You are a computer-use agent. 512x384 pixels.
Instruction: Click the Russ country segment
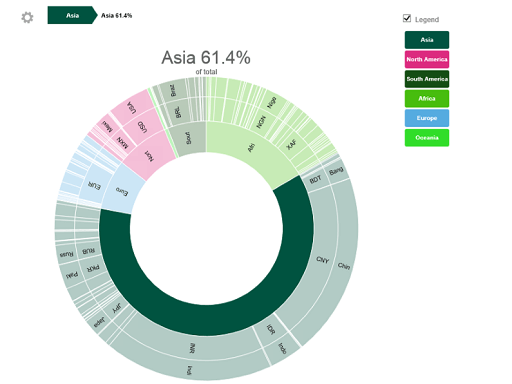(x=66, y=254)
